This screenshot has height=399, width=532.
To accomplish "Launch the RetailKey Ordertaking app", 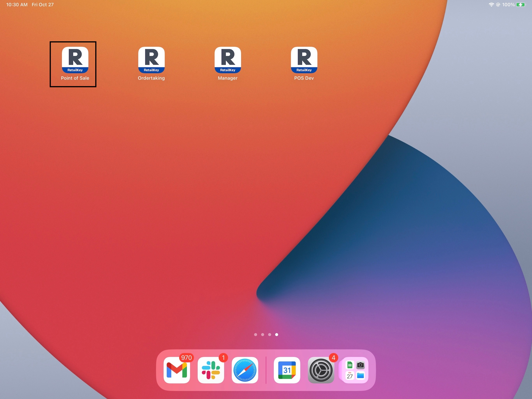I will click(x=151, y=60).
